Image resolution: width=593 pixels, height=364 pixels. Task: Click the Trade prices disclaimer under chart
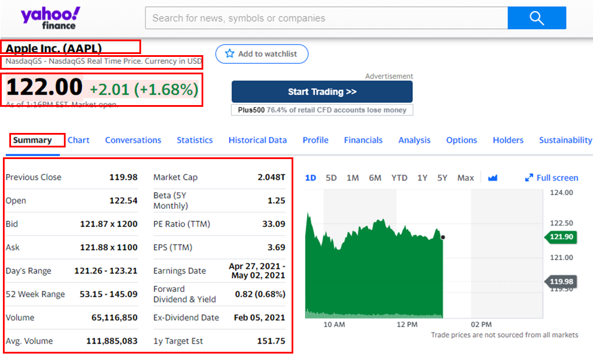click(x=505, y=335)
